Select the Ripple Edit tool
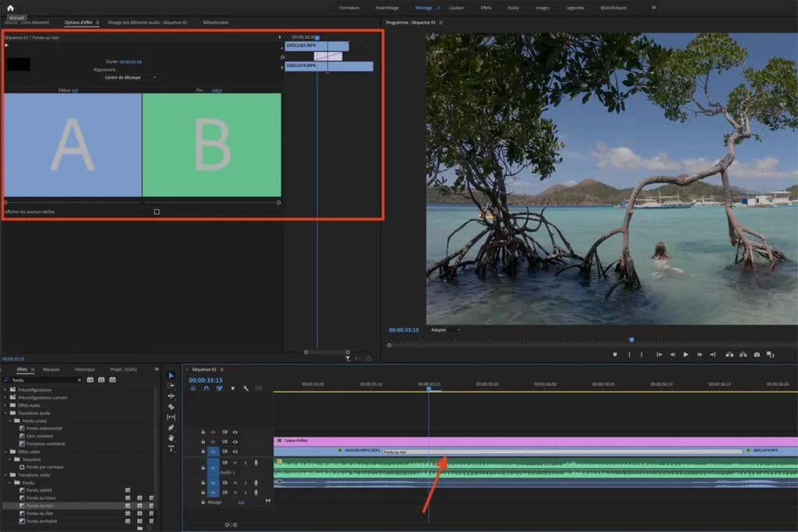 click(171, 396)
